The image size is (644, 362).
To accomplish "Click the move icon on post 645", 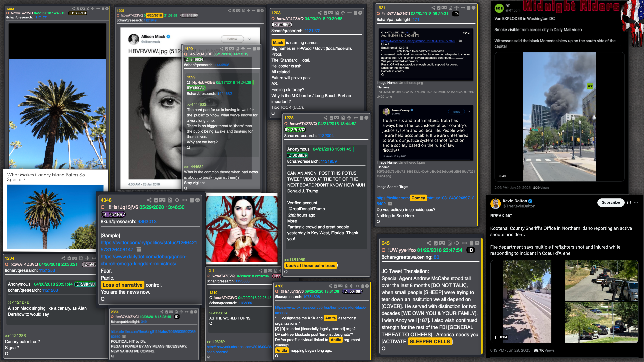I will pos(457,243).
